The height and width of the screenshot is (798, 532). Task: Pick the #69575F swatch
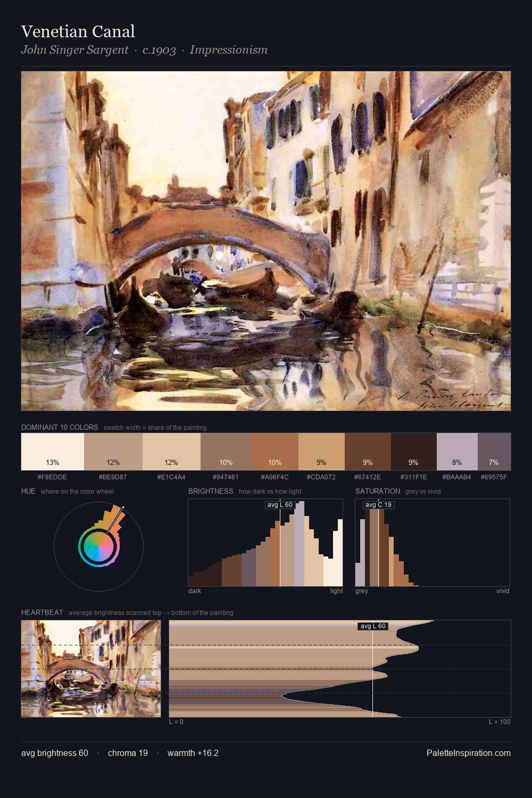click(494, 452)
